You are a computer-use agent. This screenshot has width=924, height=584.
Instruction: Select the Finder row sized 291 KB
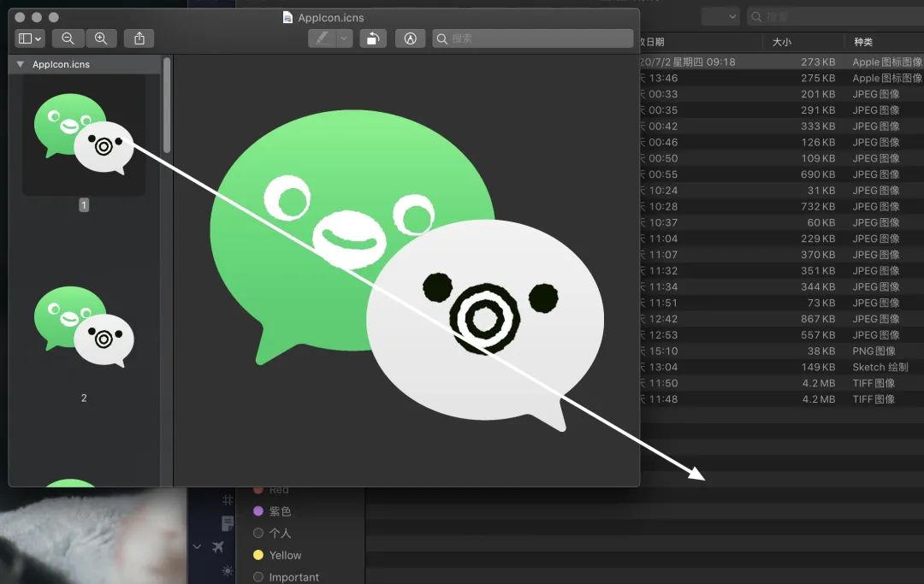(782, 110)
